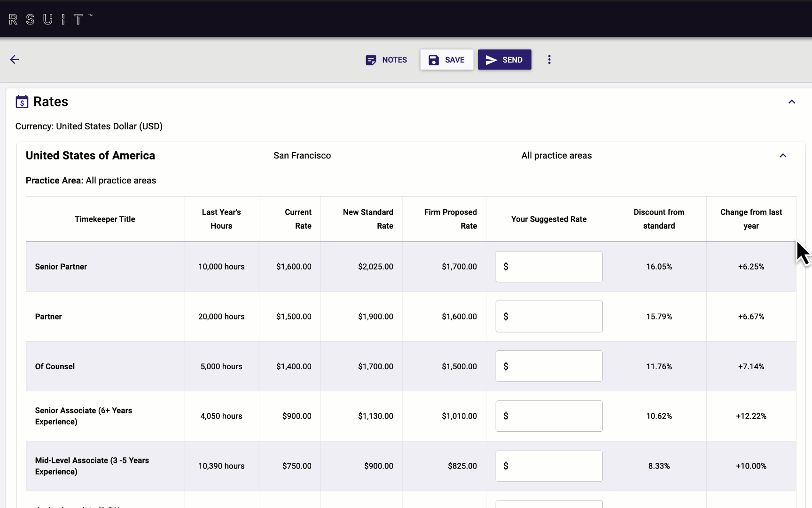Open Notes from the toolbar
812x508 pixels.
[386, 60]
